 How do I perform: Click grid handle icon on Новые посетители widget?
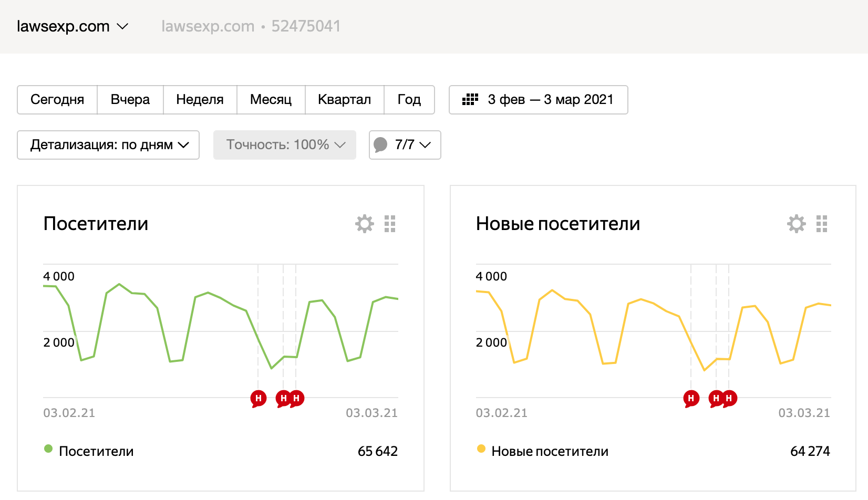click(822, 224)
